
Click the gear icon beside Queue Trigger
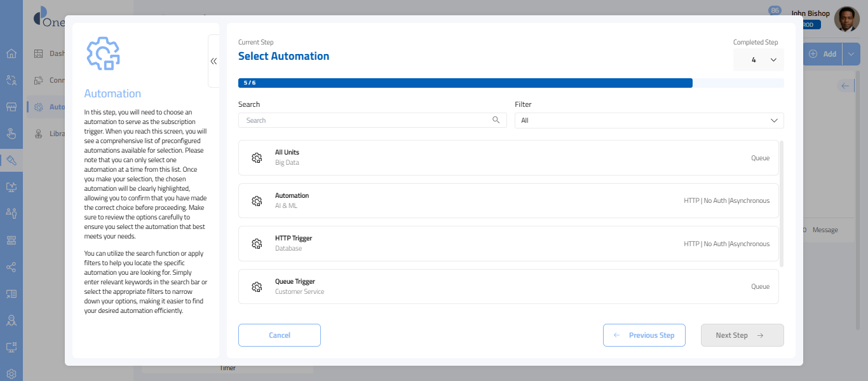point(257,287)
